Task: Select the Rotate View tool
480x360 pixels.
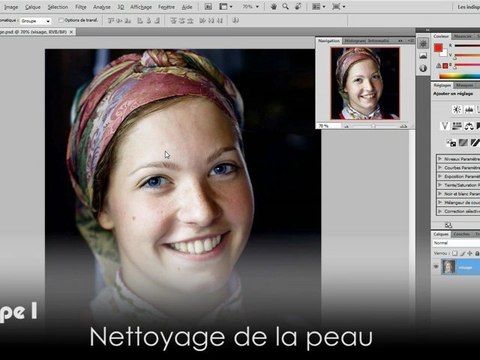Action: tap(298, 6)
